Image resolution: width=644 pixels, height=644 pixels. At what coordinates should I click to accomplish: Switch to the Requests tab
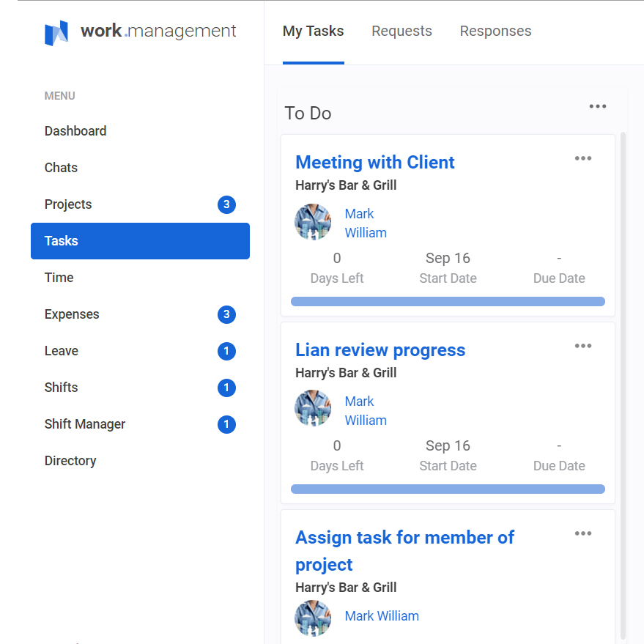(401, 32)
